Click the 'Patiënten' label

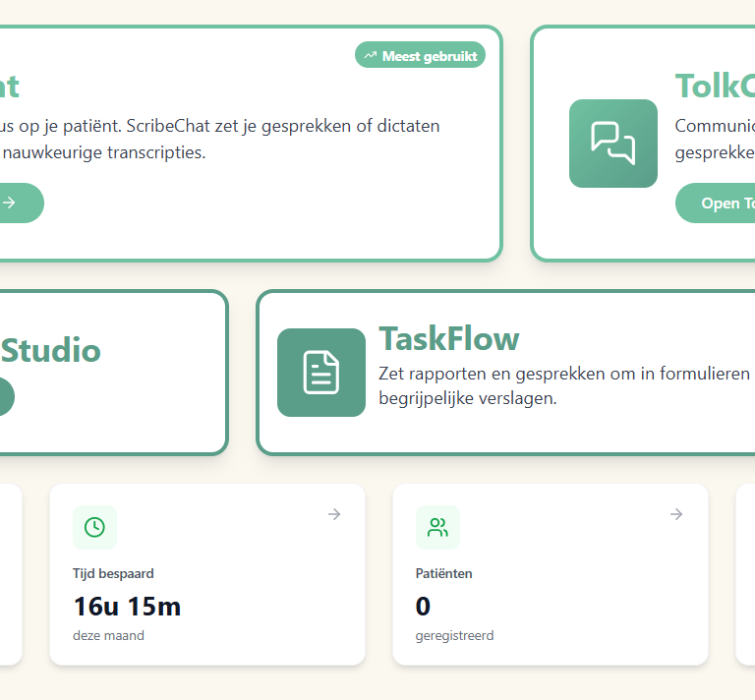pos(444,573)
